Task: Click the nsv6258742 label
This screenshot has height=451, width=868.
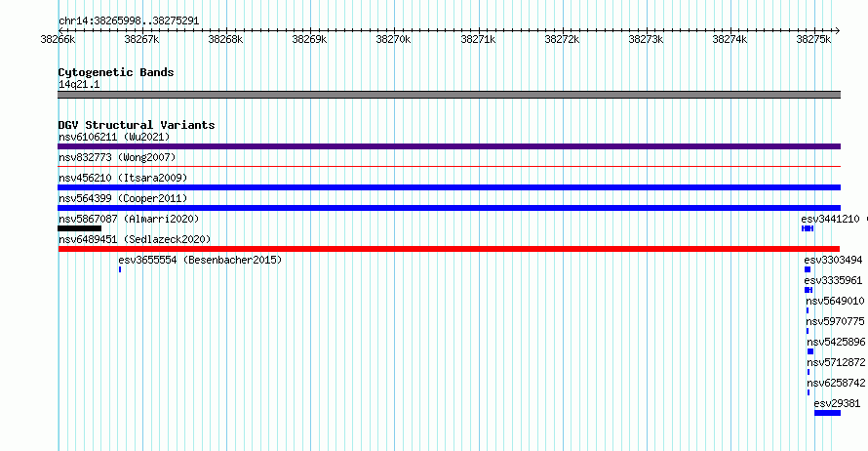Action: tap(836, 383)
